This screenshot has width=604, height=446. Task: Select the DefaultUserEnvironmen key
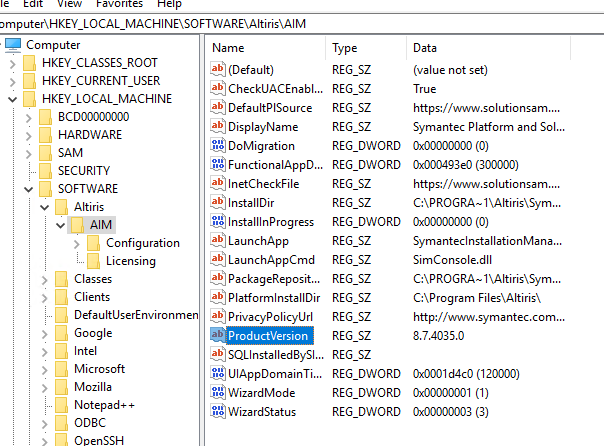[x=136, y=315]
